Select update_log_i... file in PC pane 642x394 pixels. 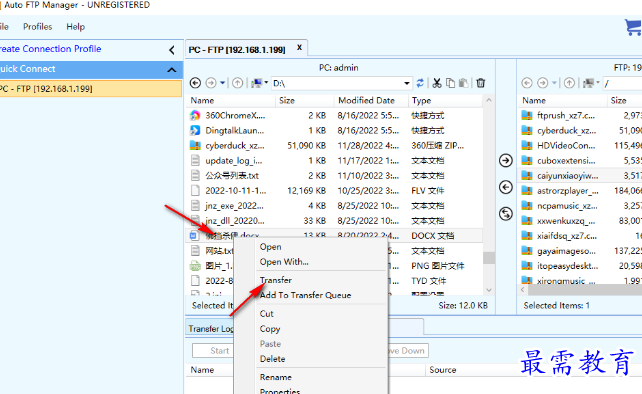[x=233, y=161]
